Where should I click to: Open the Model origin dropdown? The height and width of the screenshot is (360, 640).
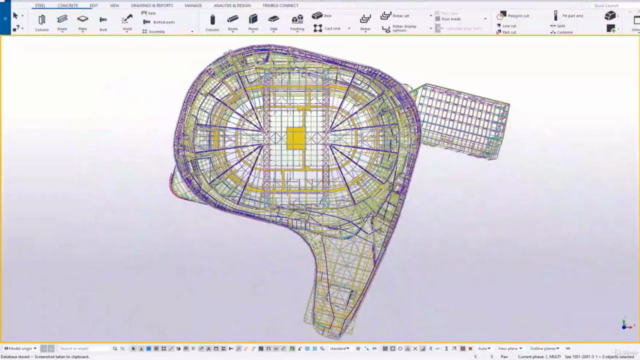20,349
